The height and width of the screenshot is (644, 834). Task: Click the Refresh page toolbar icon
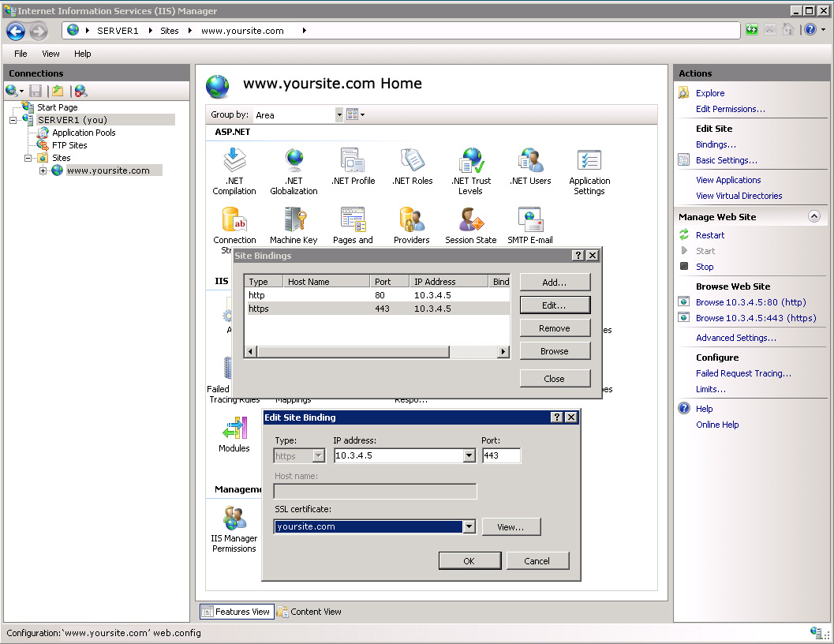click(x=752, y=30)
